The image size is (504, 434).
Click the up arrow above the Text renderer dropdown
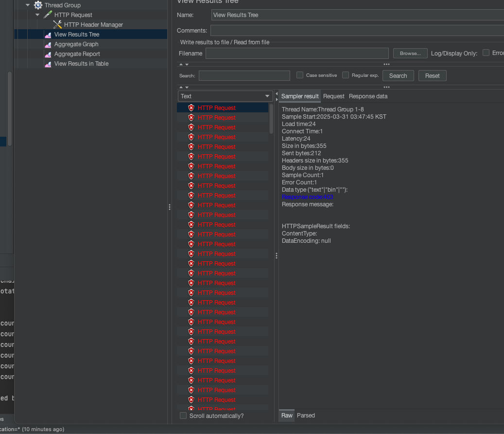point(181,87)
